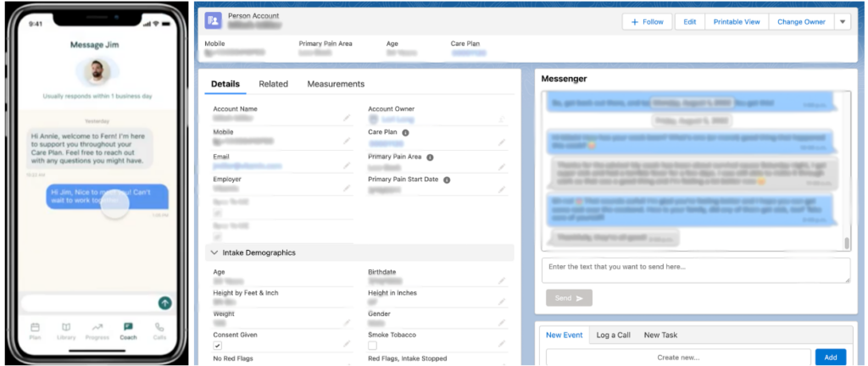868x366 pixels.
Task: Toggle the Consent Given checkbox
Action: 218,346
